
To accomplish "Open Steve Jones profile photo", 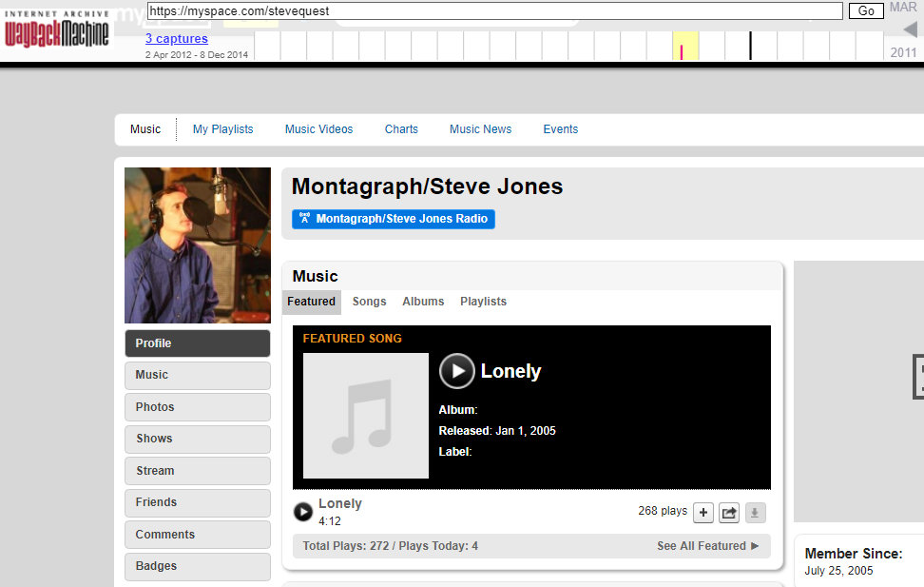I will (x=198, y=245).
